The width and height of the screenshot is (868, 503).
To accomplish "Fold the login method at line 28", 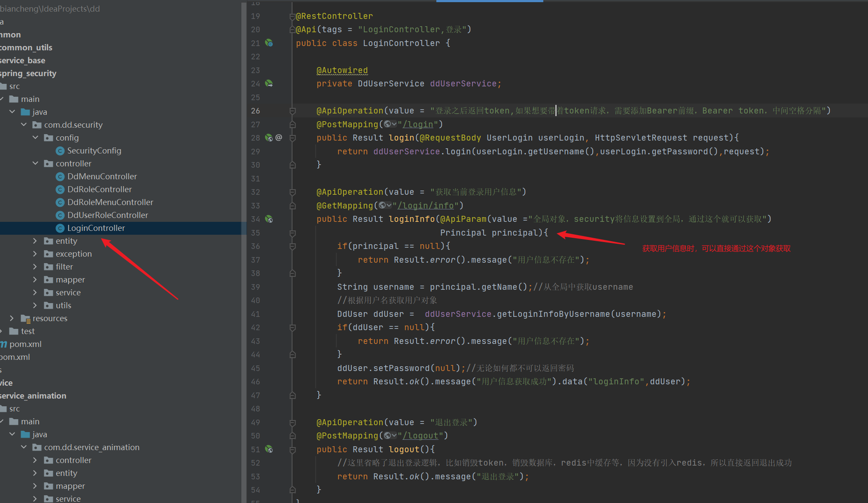I will [292, 138].
